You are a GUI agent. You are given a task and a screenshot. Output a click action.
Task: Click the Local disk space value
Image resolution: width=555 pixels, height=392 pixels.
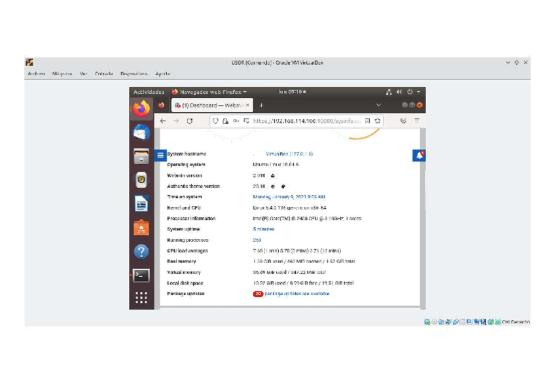pos(303,283)
